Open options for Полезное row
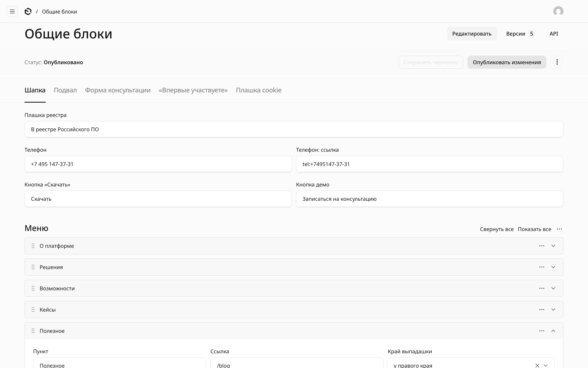588x368 pixels. (542, 331)
